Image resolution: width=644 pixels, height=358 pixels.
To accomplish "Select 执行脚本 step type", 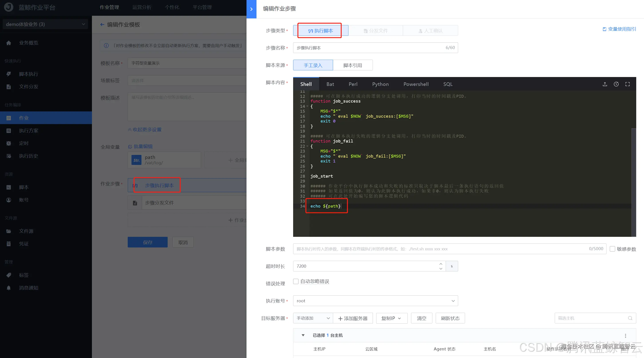I will tap(320, 31).
